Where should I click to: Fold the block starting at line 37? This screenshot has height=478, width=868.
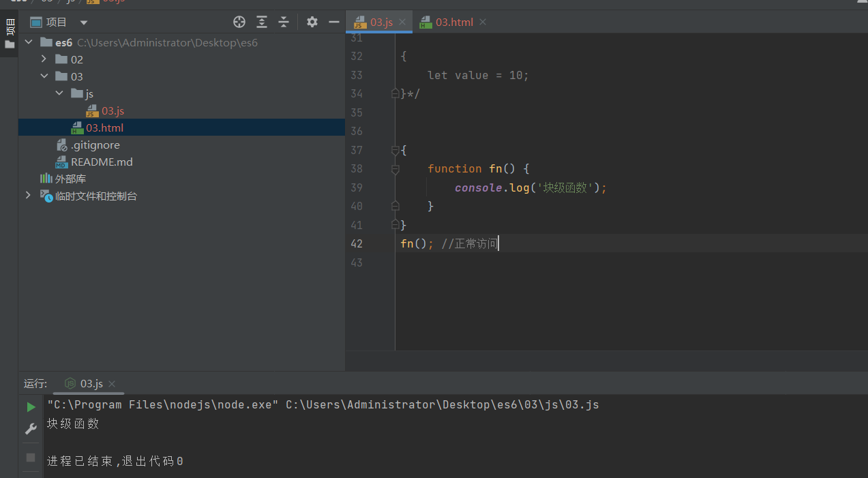395,150
